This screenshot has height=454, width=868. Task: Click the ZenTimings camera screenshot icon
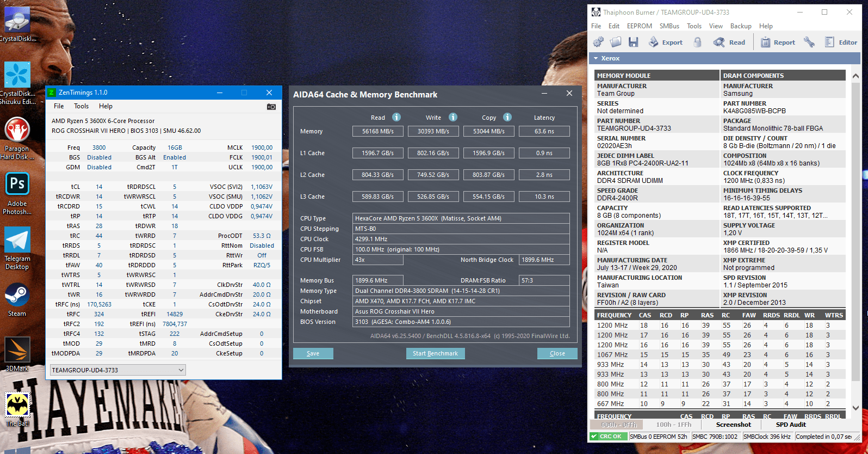point(271,106)
